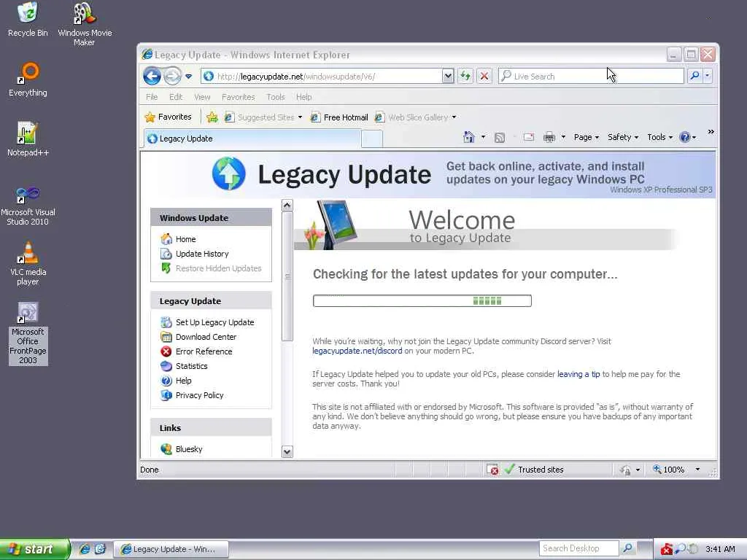The width and height of the screenshot is (747, 560).
Task: Click the Search Desktop field in taskbar
Action: tap(578, 548)
